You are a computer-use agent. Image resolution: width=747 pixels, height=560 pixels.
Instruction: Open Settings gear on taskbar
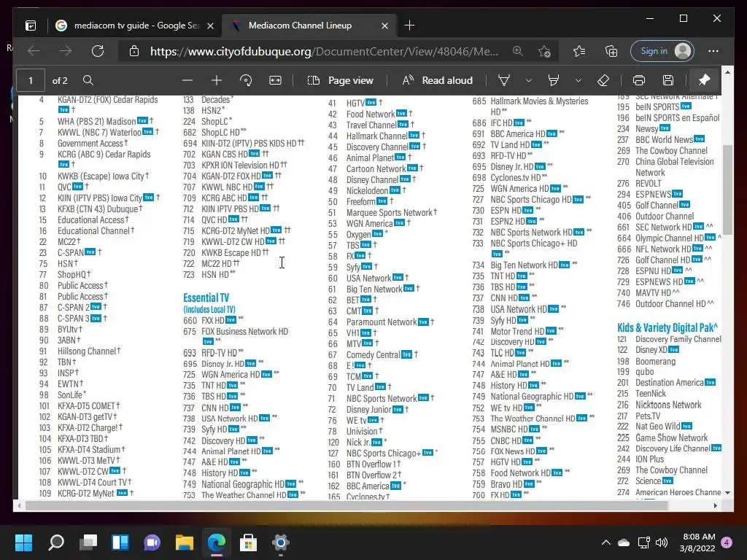click(281, 542)
